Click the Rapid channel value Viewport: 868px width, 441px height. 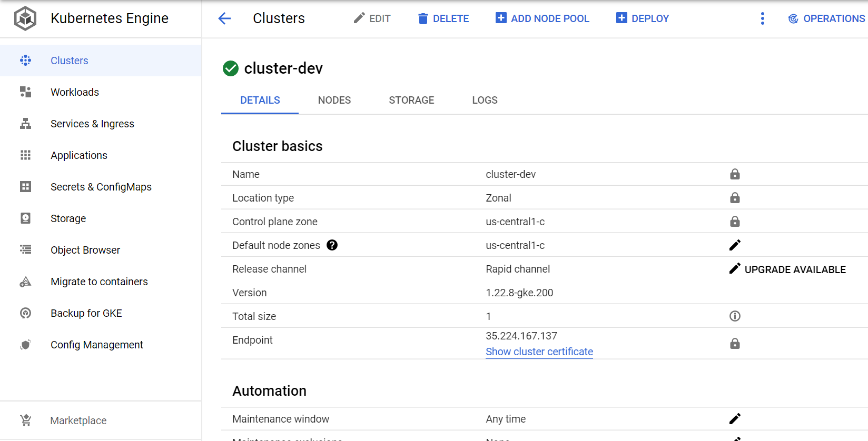[x=518, y=269]
